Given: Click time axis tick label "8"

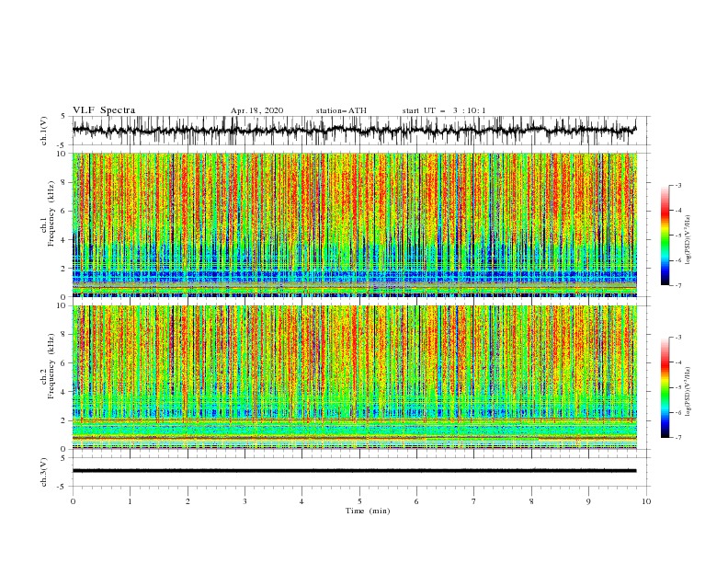Looking at the screenshot, I should 531,501.
